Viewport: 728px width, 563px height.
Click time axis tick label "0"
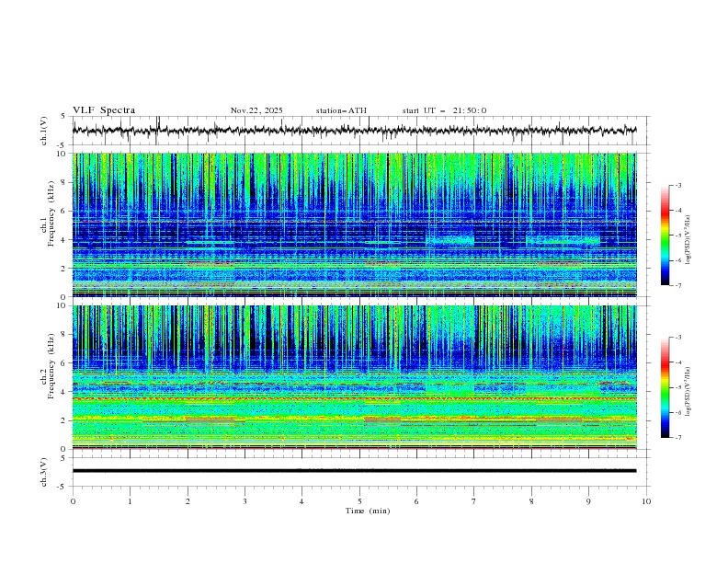tap(73, 501)
